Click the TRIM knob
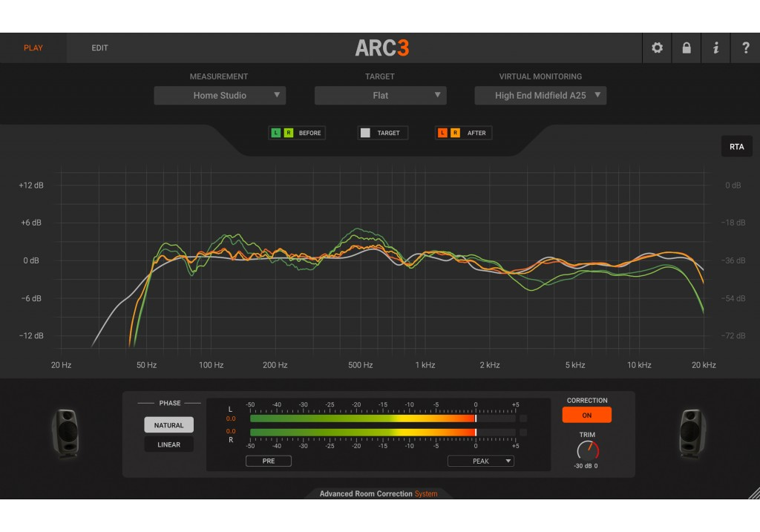The height and width of the screenshot is (532, 760). (588, 450)
